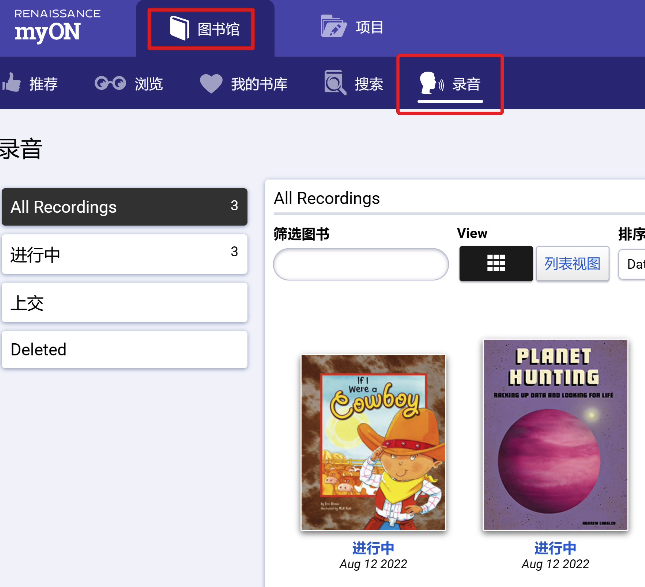Click the speaking head icon for 录音
The image size is (645, 587).
click(x=431, y=82)
